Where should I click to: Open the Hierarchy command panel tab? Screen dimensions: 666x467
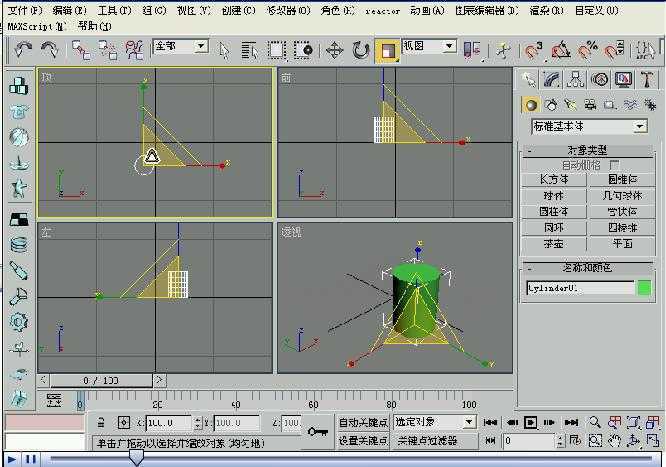coord(576,79)
